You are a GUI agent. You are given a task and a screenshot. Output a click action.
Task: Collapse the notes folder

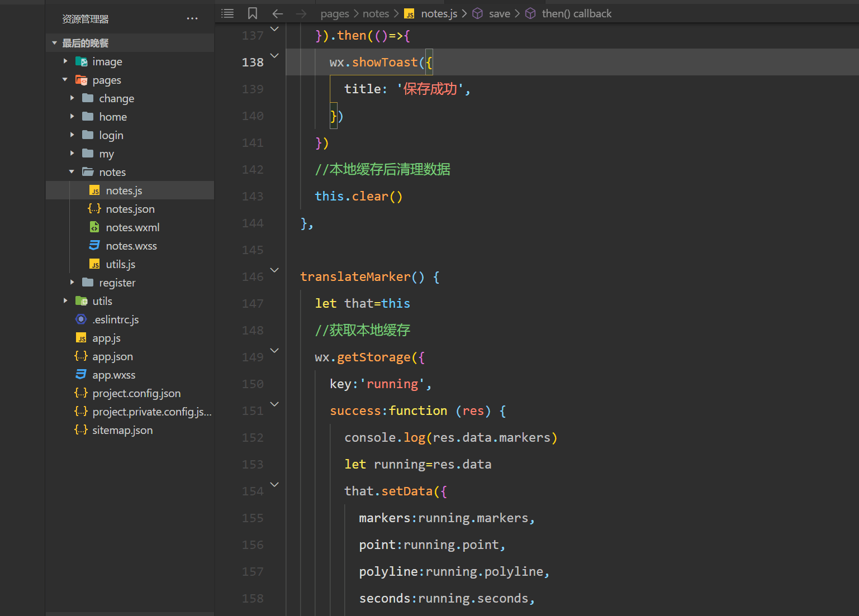click(112, 172)
